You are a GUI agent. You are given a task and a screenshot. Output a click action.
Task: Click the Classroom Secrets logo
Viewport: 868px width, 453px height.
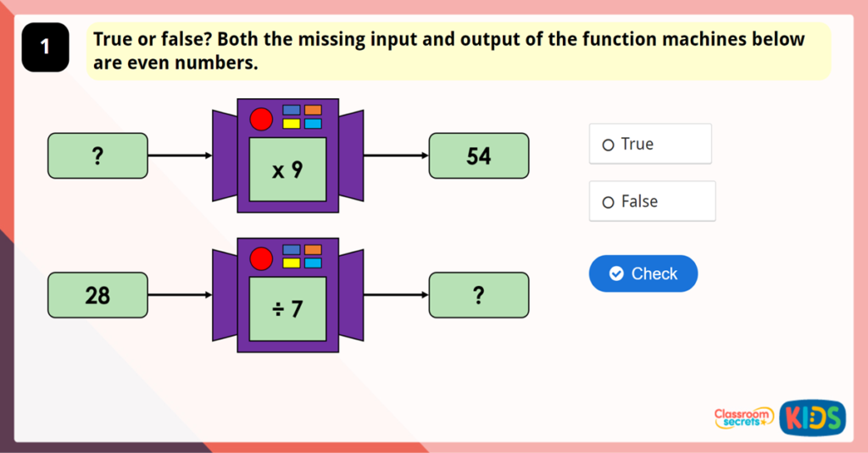pos(743,417)
